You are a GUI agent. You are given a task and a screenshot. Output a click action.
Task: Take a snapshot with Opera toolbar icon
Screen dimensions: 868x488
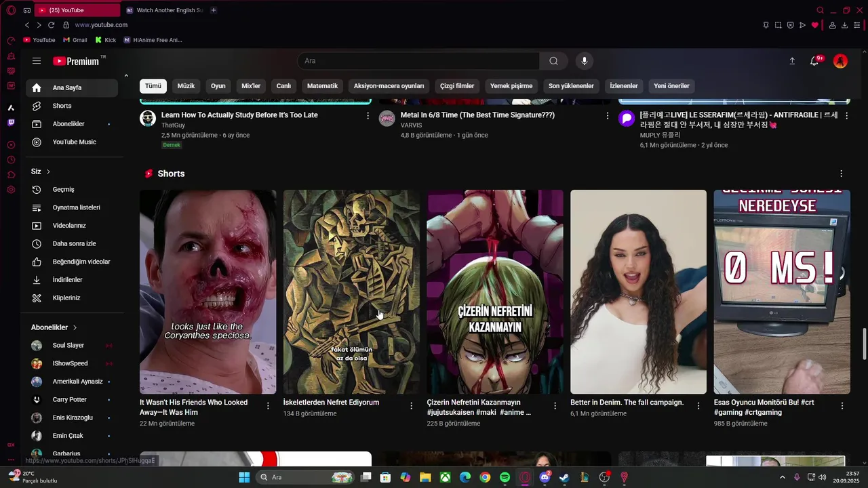coord(778,25)
